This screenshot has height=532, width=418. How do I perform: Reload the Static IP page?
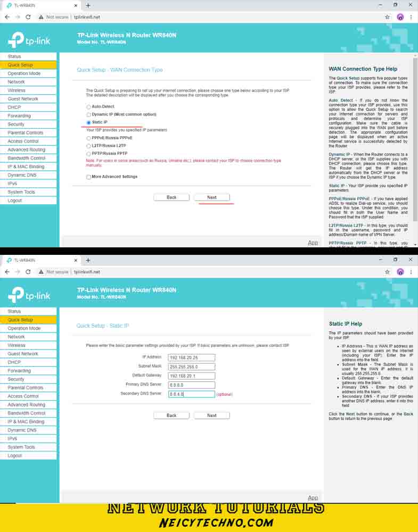(28, 272)
